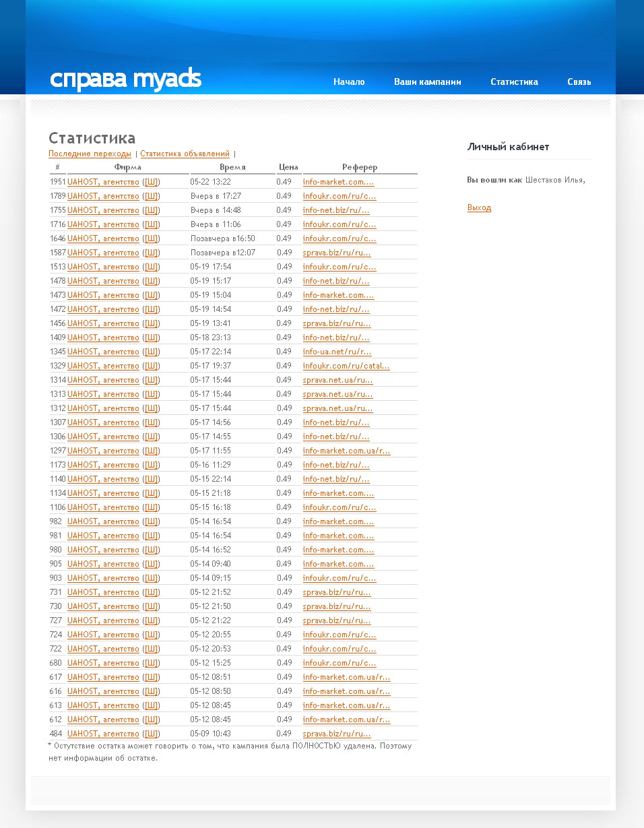
Task: Open sprava.net.ua referer in row 1314
Action: [x=338, y=380]
